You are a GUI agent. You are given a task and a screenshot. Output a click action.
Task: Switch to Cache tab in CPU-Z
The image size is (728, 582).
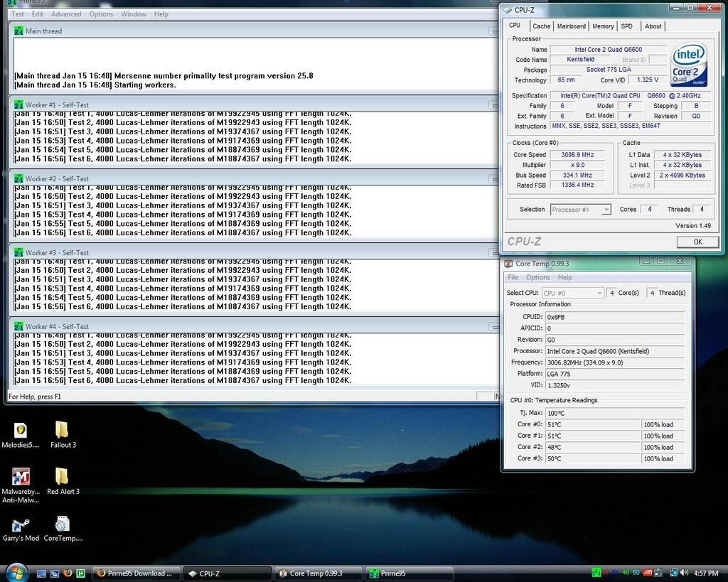pos(541,26)
